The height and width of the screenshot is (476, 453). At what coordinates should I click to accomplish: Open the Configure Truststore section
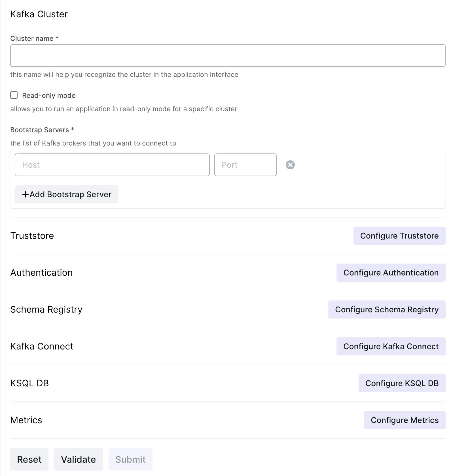click(x=399, y=236)
